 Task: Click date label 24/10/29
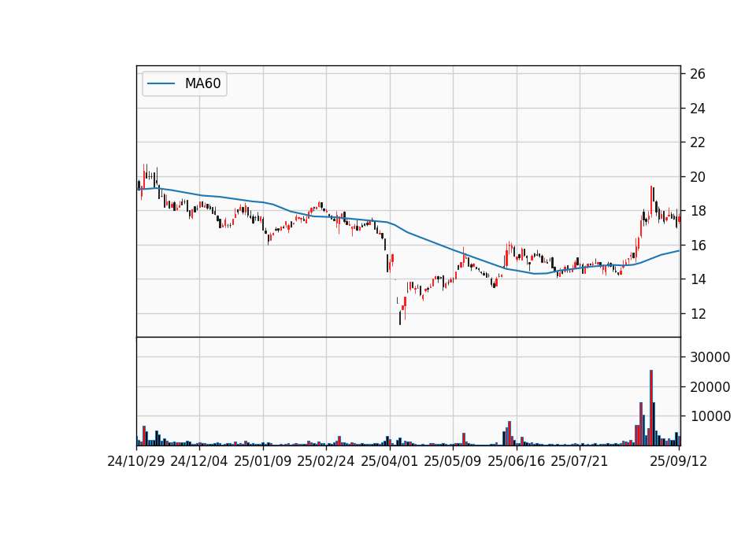(136, 461)
